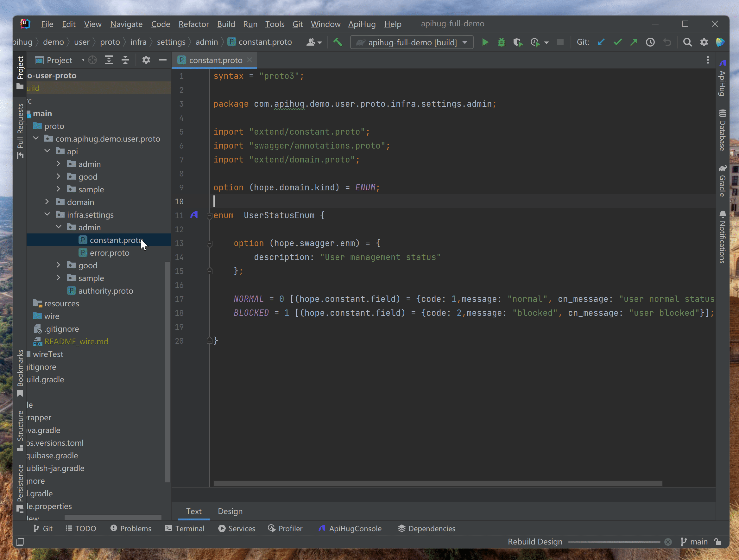Run the apihug-full-demo build configuration
The height and width of the screenshot is (560, 739).
click(x=485, y=42)
